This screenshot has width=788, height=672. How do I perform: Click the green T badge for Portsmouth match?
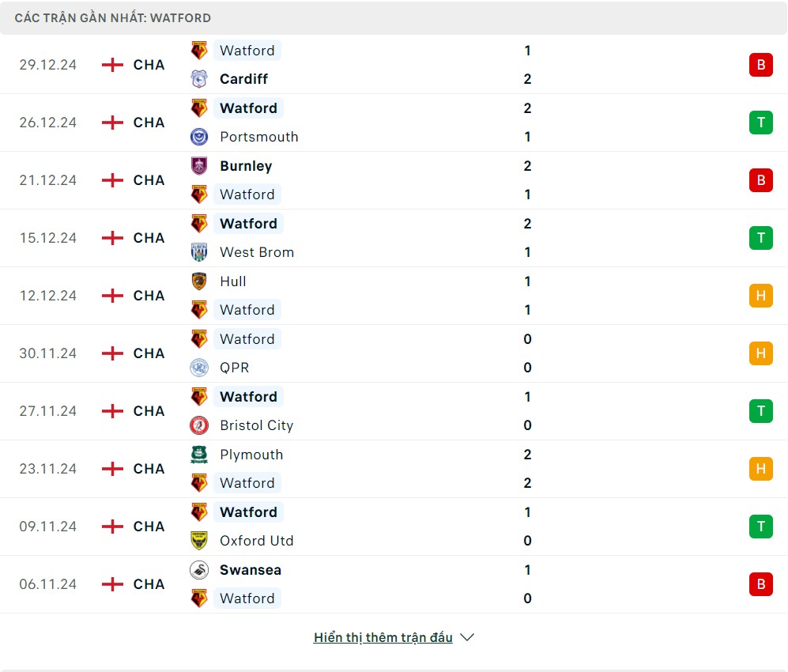tap(760, 123)
